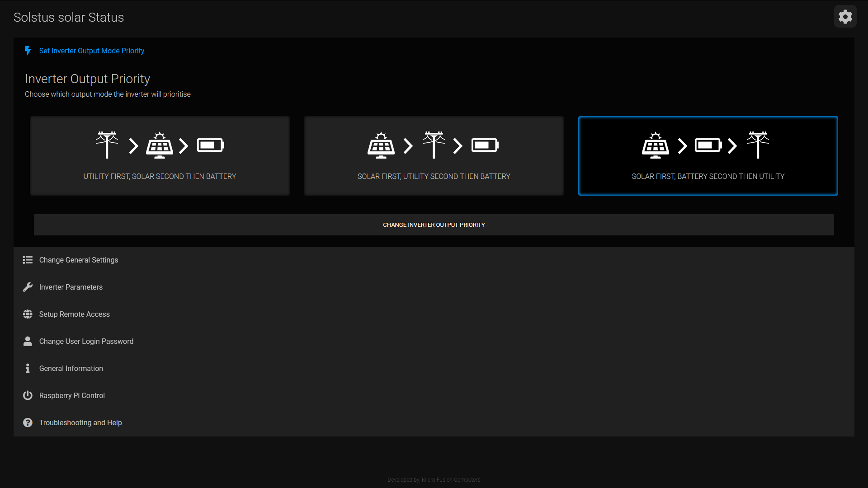868x488 pixels.
Task: Expand the Inverter Parameters section
Action: tap(71, 286)
